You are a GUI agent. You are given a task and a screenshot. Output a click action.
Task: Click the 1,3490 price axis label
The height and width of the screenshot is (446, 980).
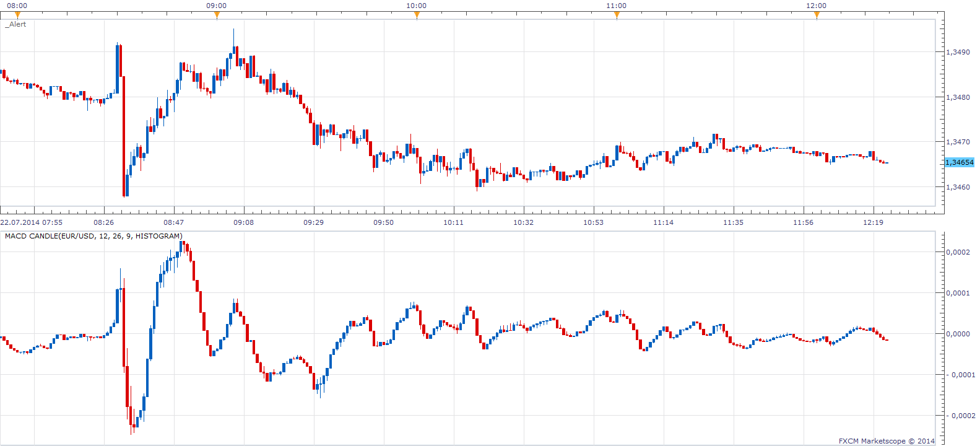[x=958, y=52]
